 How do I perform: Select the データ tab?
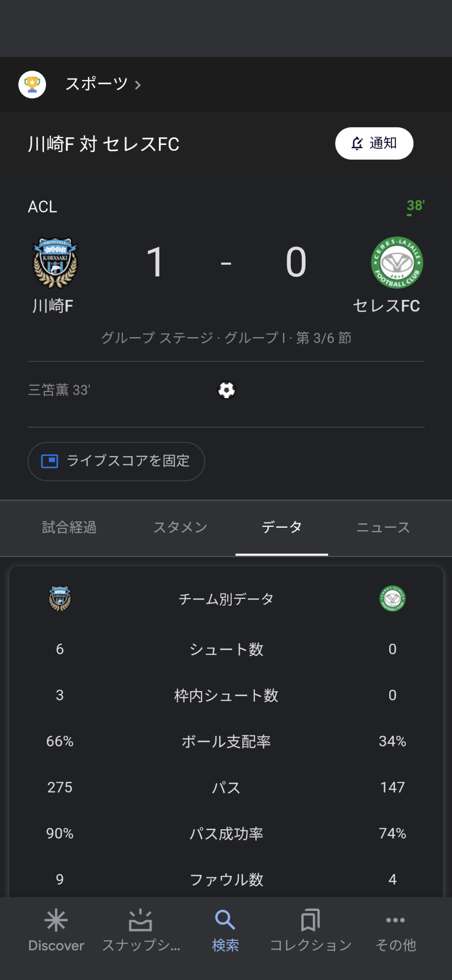[282, 528]
